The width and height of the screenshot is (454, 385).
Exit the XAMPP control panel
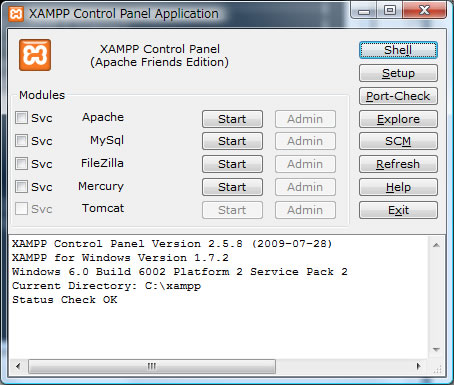(x=398, y=210)
